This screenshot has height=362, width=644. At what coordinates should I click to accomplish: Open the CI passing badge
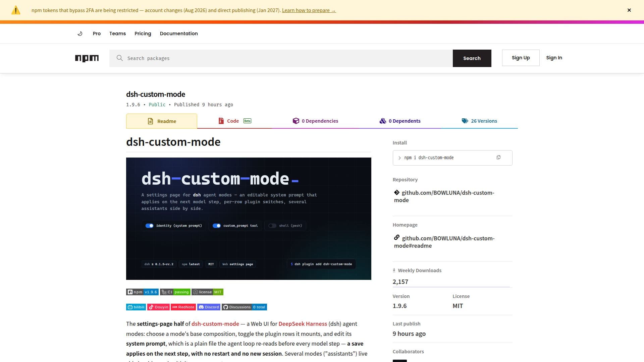(x=175, y=292)
